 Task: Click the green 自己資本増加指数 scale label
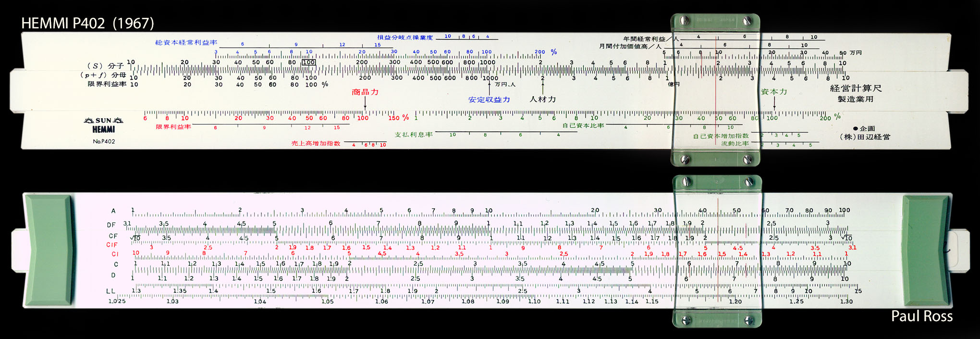coord(721,136)
